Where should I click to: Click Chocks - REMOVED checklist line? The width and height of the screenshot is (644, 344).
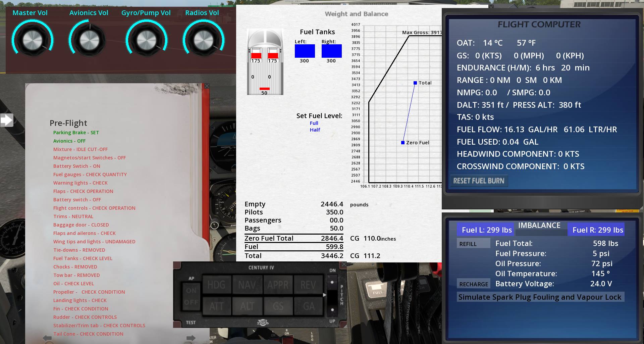point(75,267)
